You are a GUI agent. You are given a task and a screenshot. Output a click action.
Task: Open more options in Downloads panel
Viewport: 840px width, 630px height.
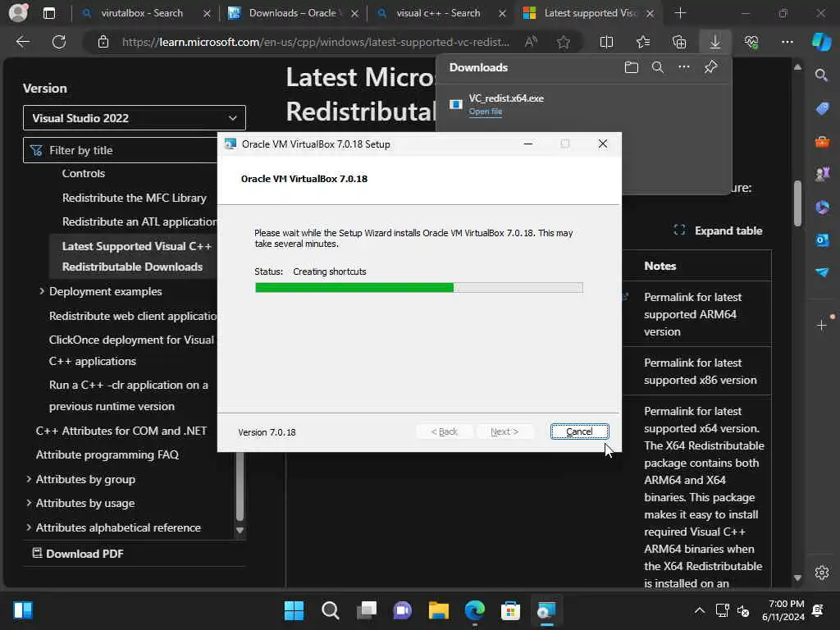click(684, 67)
